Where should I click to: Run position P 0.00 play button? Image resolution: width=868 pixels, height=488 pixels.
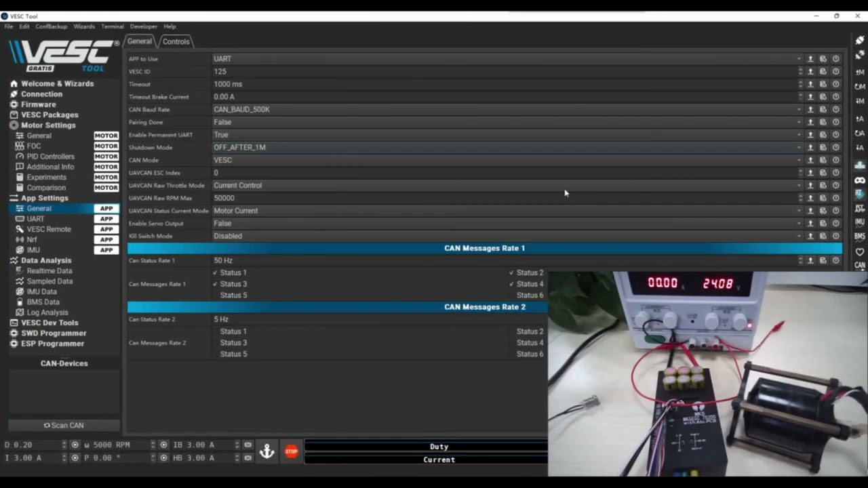[x=163, y=458]
